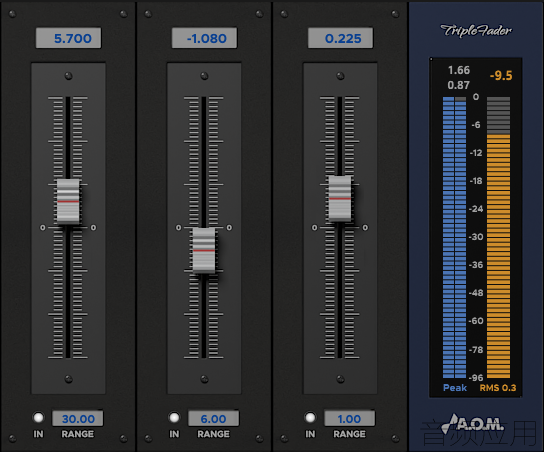The width and height of the screenshot is (544, 452).
Task: Click the RANGE label under 6.00
Action: [214, 434]
